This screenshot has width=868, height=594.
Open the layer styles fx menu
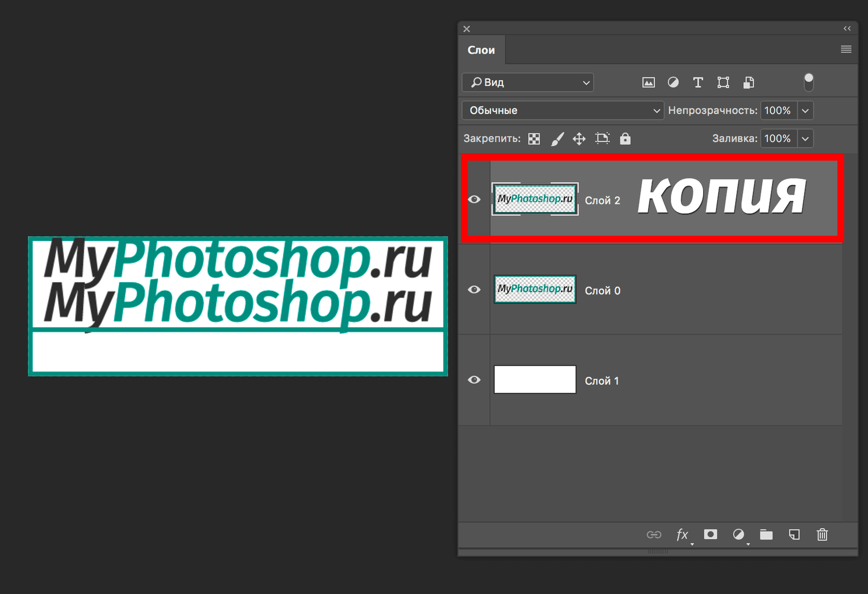coord(682,535)
